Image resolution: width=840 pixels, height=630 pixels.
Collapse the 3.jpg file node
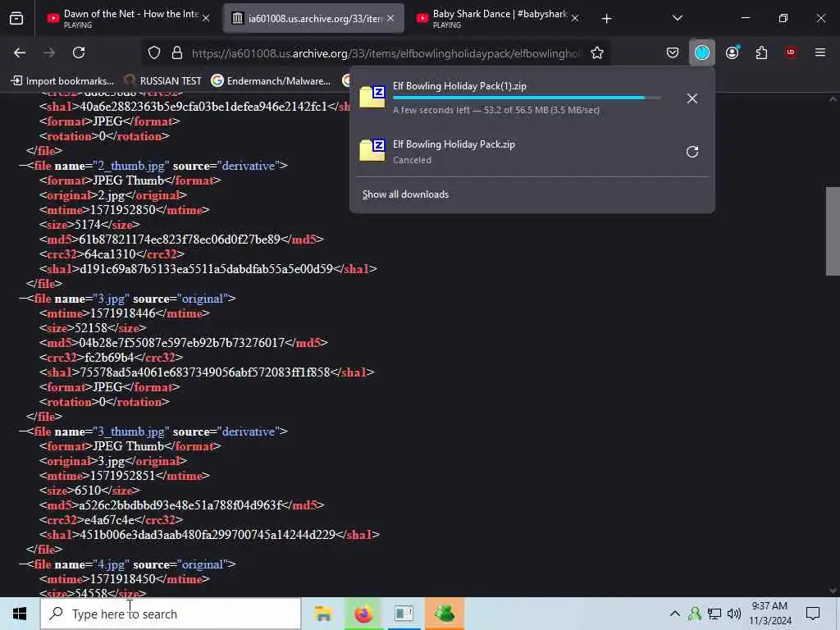point(23,299)
